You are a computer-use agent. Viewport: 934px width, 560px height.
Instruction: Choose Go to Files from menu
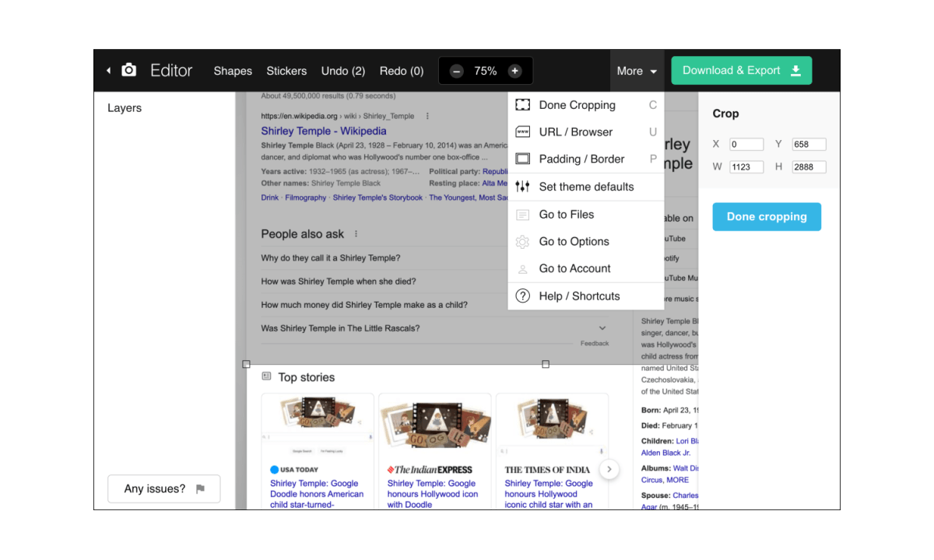[x=566, y=215]
